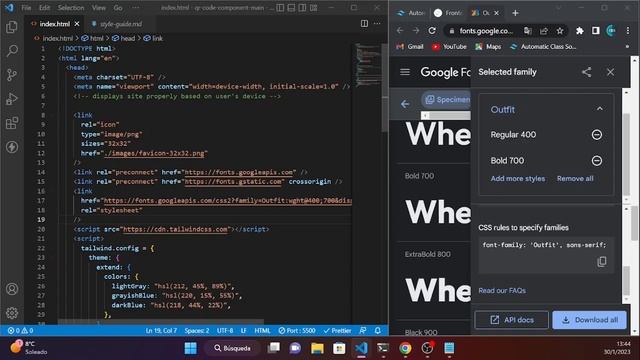Open the Thunder Client lightning icon

tap(12, 147)
